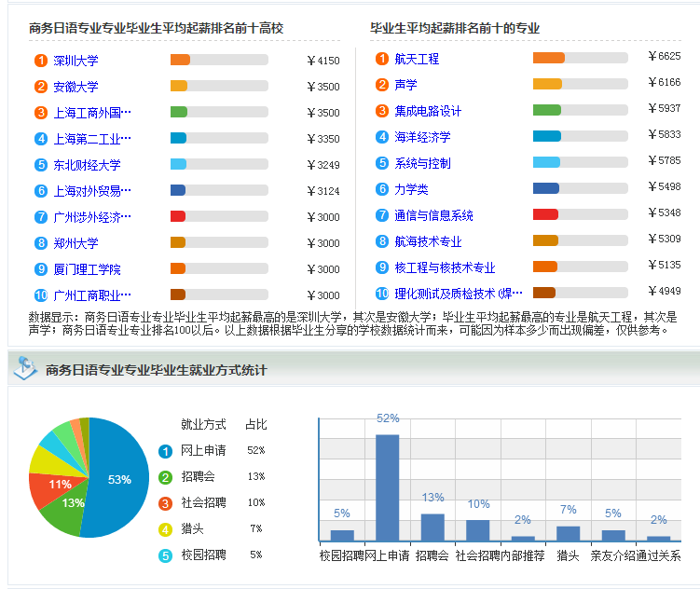Click the blue 53% pie slice
700x589 pixels.
[x=119, y=480]
